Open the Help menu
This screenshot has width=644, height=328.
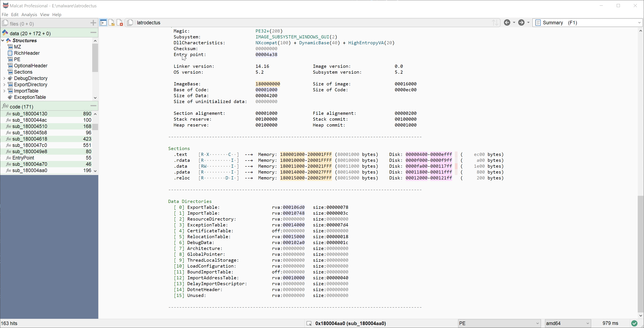(57, 14)
